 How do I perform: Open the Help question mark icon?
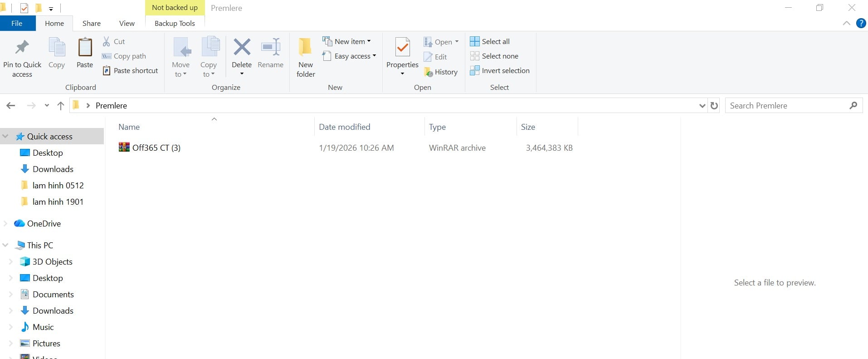point(861,24)
